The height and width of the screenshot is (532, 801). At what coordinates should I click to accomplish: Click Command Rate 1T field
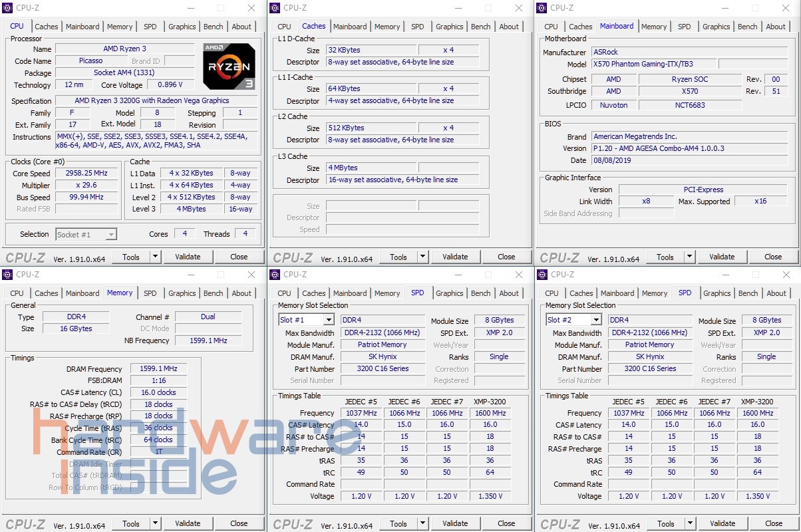(x=158, y=452)
